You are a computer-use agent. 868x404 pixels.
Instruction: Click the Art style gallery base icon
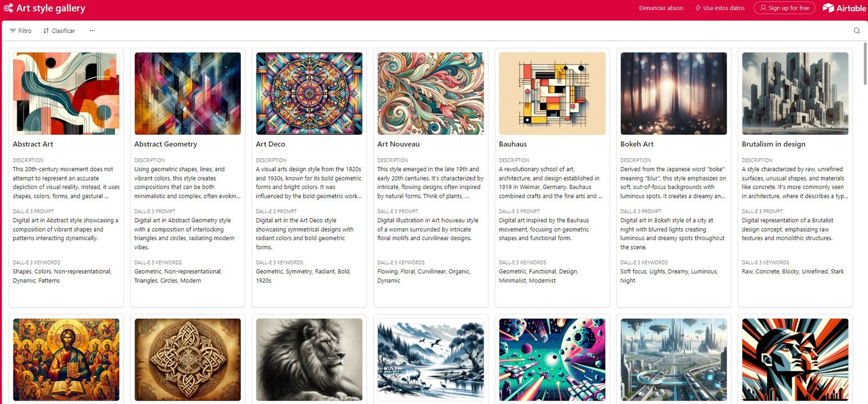(x=8, y=8)
